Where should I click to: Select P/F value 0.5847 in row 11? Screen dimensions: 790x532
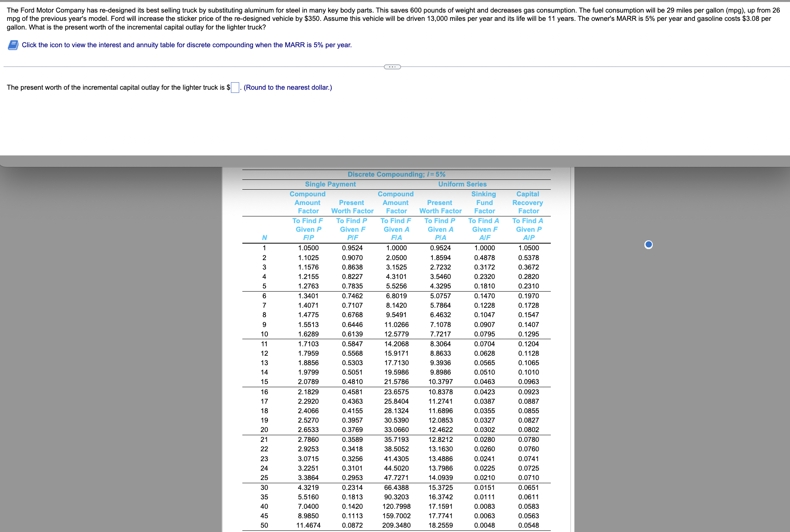pos(352,344)
